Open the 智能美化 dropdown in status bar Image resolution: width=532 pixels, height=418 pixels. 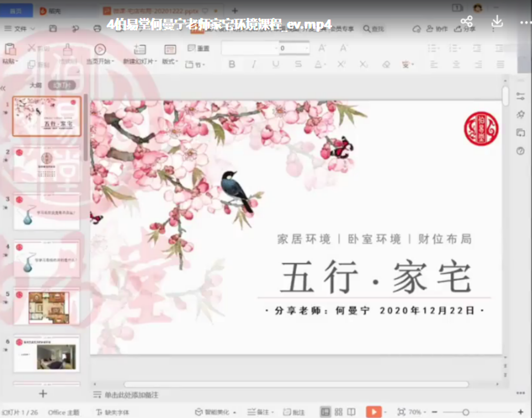coord(234,412)
